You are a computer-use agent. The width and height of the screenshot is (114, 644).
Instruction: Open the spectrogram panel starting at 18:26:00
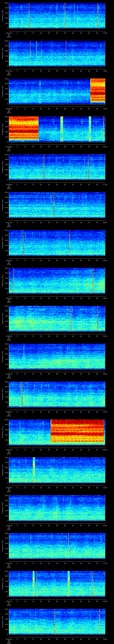(57, 394)
